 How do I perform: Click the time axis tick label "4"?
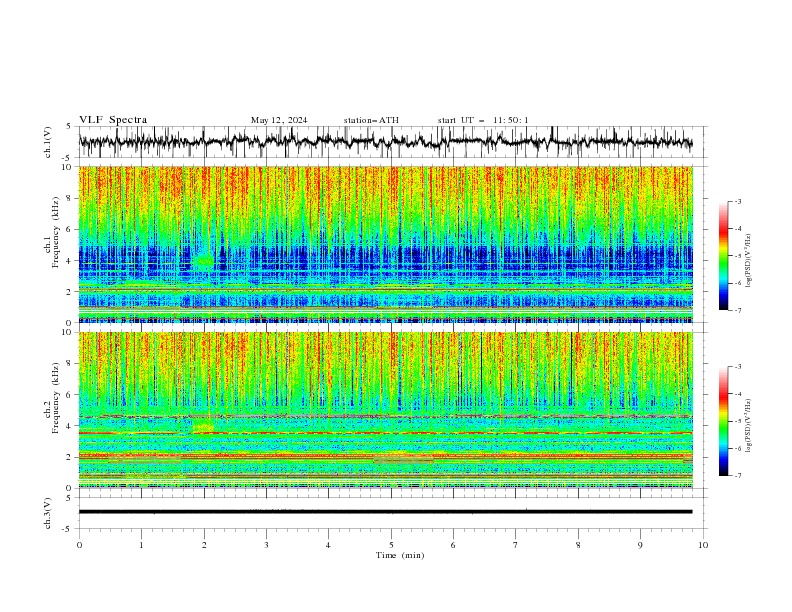[x=329, y=545]
